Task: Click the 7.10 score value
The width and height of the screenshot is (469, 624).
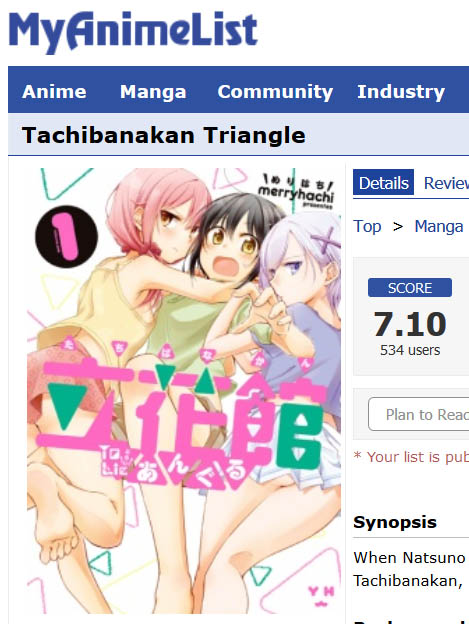Action: click(410, 324)
